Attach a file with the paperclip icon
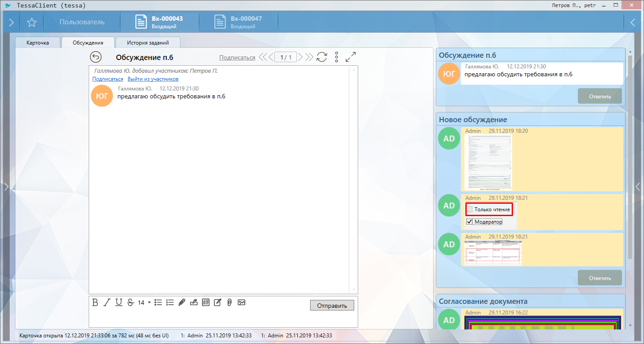Screen dimensions: 644x344 pos(229,303)
